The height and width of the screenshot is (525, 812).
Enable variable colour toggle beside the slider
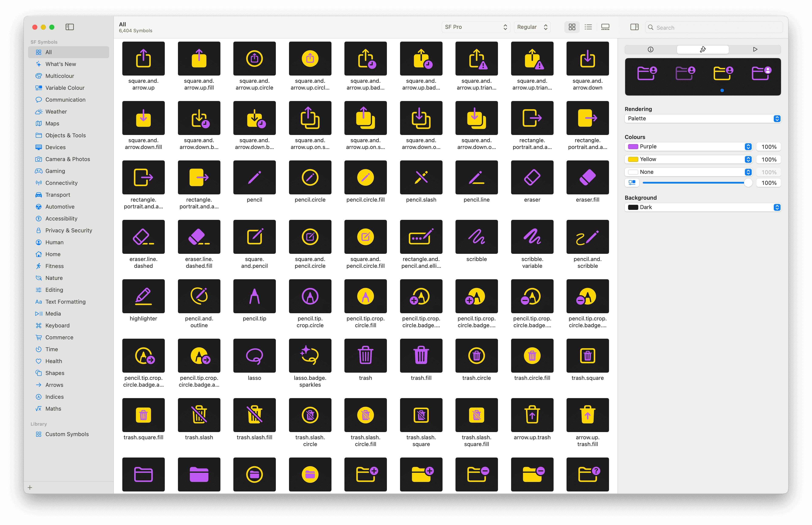tap(632, 183)
